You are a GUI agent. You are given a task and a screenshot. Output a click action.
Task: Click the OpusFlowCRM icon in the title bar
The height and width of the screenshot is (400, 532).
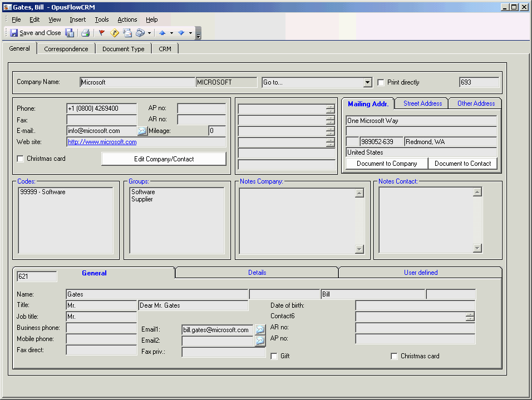(x=7, y=7)
